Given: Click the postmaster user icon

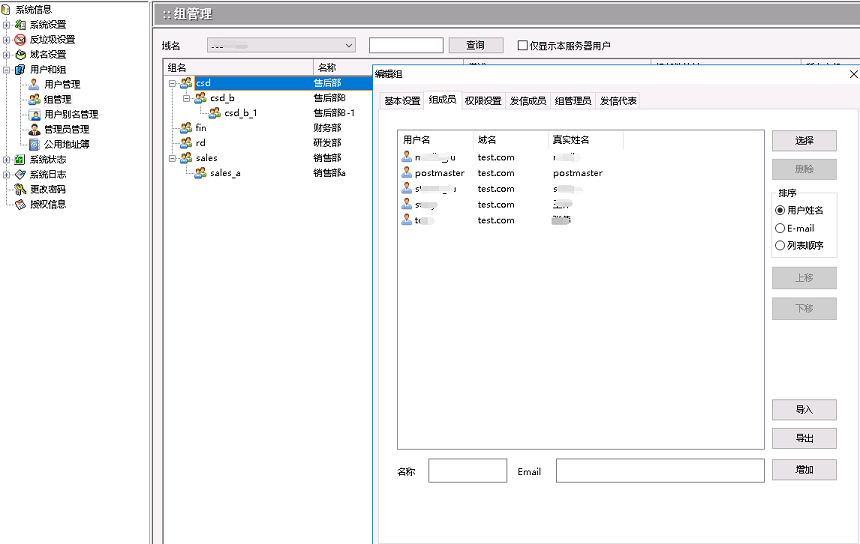Looking at the screenshot, I should click(x=406, y=173).
